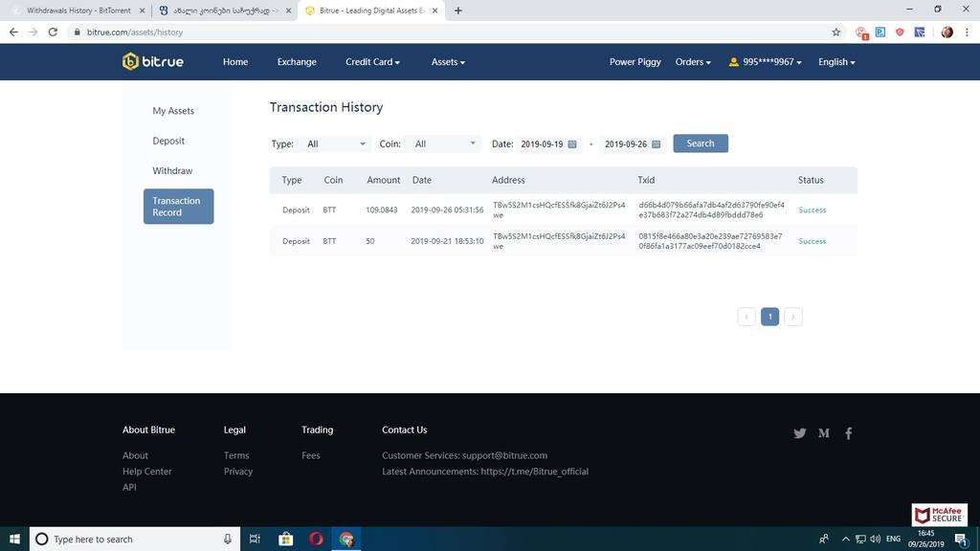
Task: Open Power Piggy in the navigation bar
Action: [x=635, y=62]
